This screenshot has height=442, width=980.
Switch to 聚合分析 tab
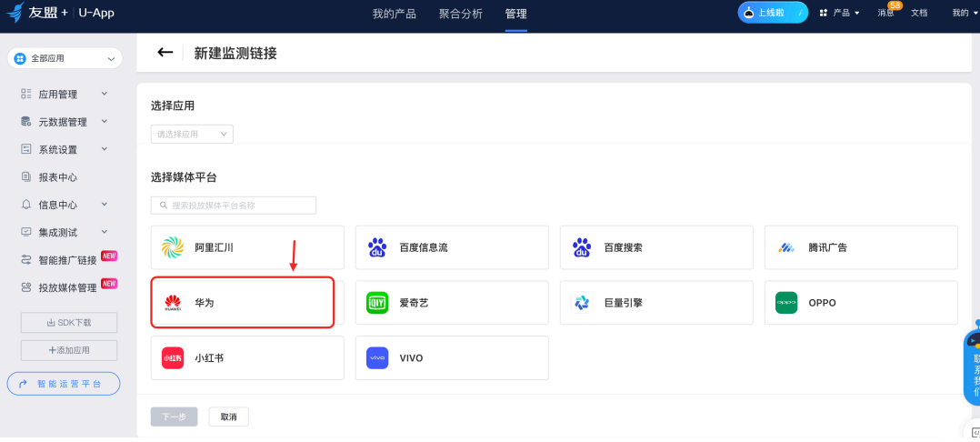coord(461,14)
